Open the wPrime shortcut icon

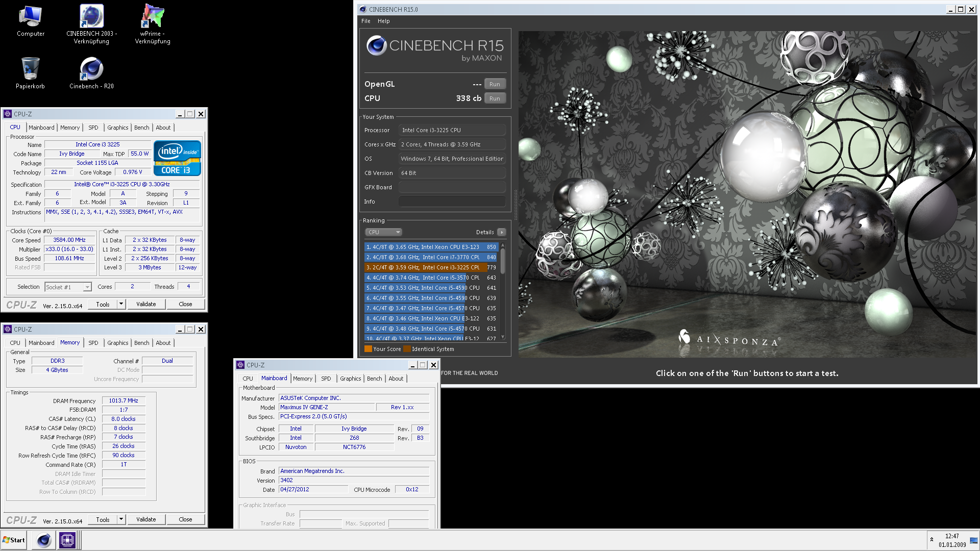pyautogui.click(x=153, y=24)
